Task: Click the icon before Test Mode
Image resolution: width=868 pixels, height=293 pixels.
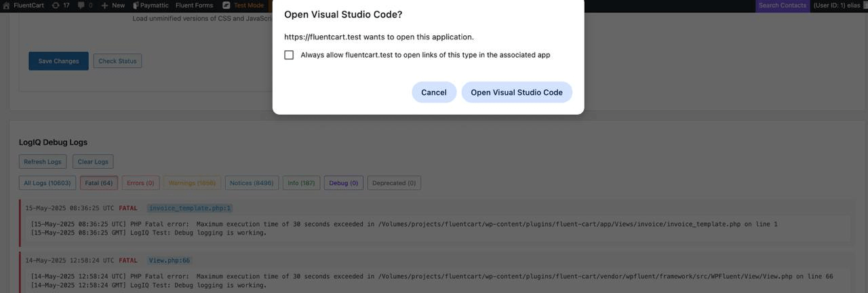Action: (226, 5)
